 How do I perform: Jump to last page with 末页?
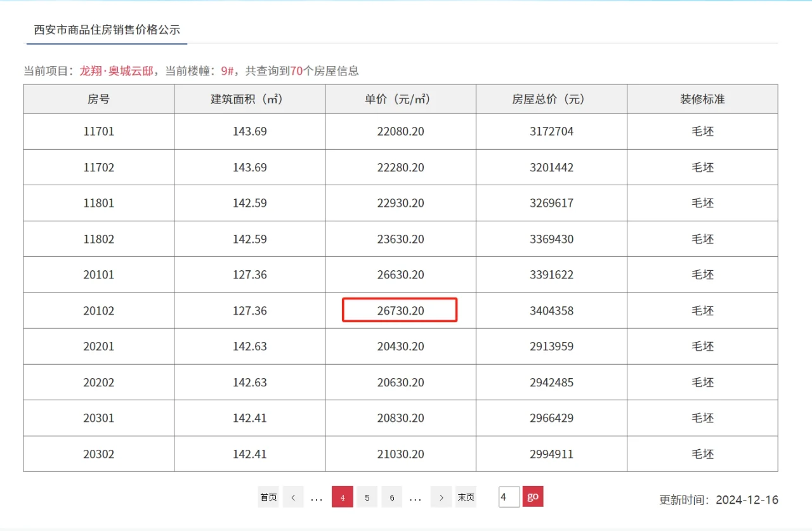pos(466,497)
